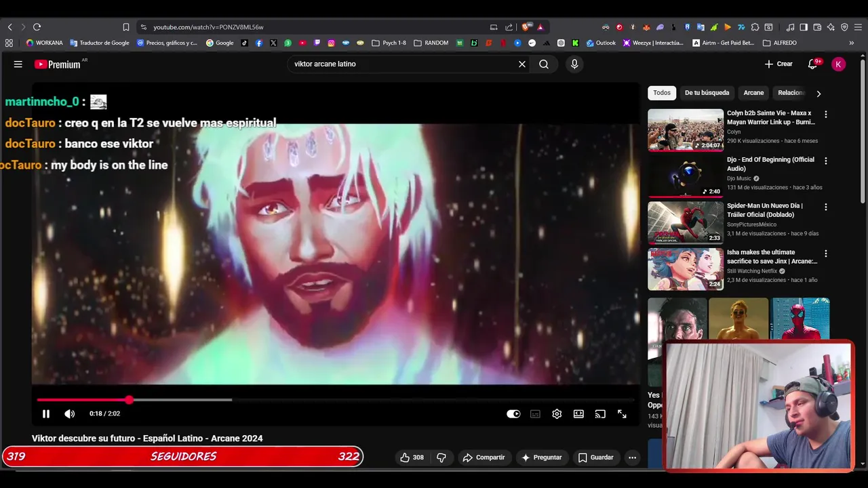Open the options menu for the Djo video
This screenshot has height=488, width=868.
pyautogui.click(x=825, y=161)
